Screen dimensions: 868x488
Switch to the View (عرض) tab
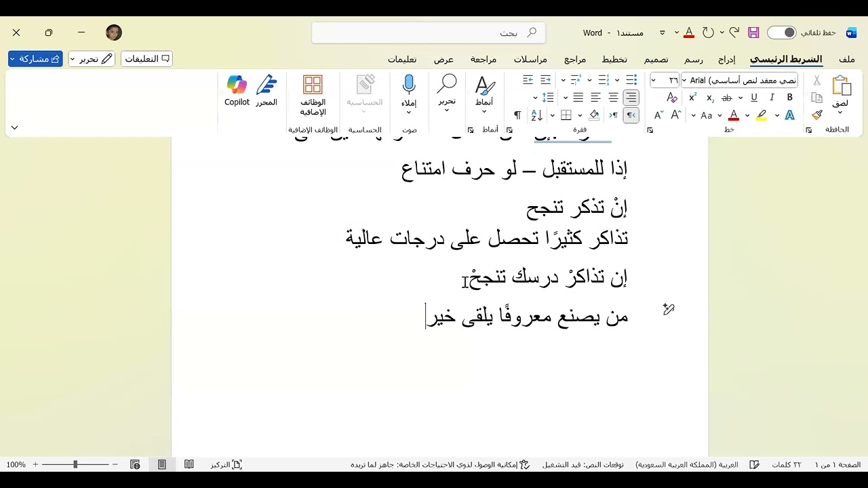pyautogui.click(x=443, y=59)
